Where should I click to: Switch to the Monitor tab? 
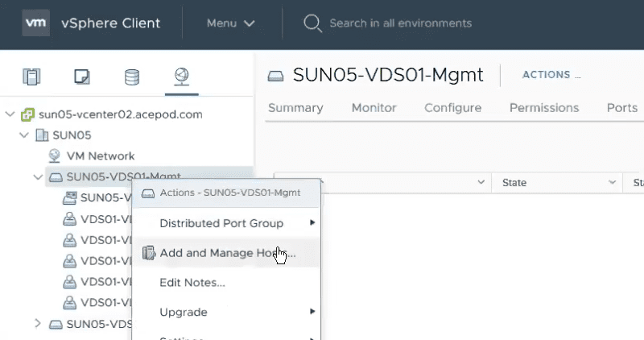point(374,108)
